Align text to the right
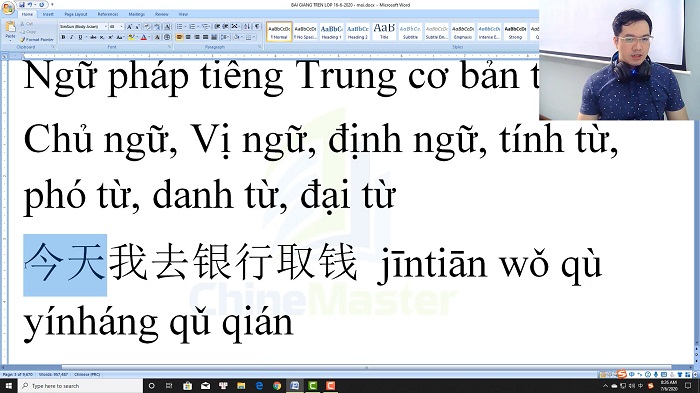700x393 pixels. click(197, 37)
